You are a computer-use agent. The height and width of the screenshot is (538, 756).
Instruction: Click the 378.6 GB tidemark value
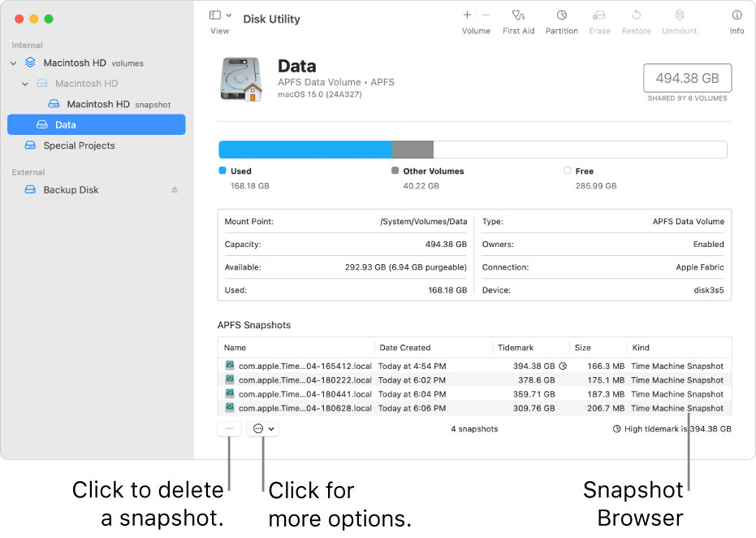pyautogui.click(x=536, y=380)
